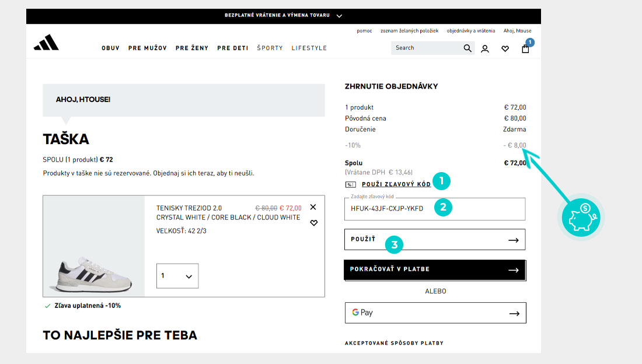Viewport: 642px width, 364px height.
Task: Click the Bezplatné vrátenie a výmena tovaru banner text
Action: click(x=277, y=15)
